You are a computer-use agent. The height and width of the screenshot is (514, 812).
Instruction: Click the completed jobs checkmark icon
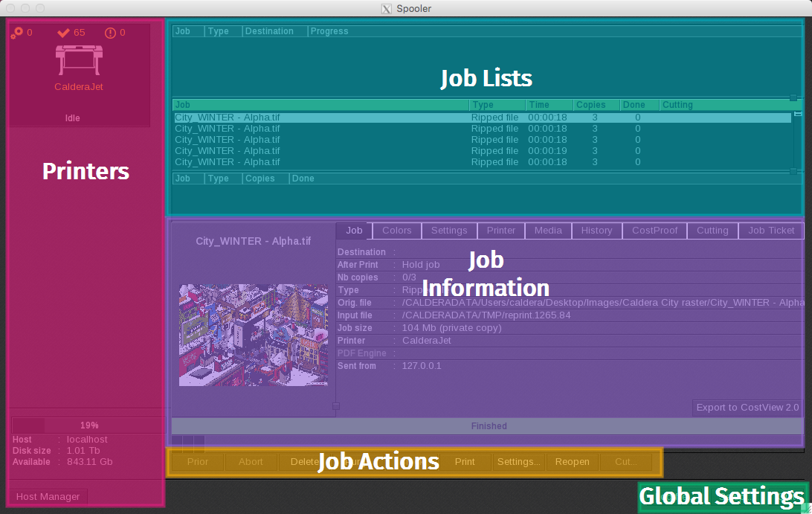(64, 33)
